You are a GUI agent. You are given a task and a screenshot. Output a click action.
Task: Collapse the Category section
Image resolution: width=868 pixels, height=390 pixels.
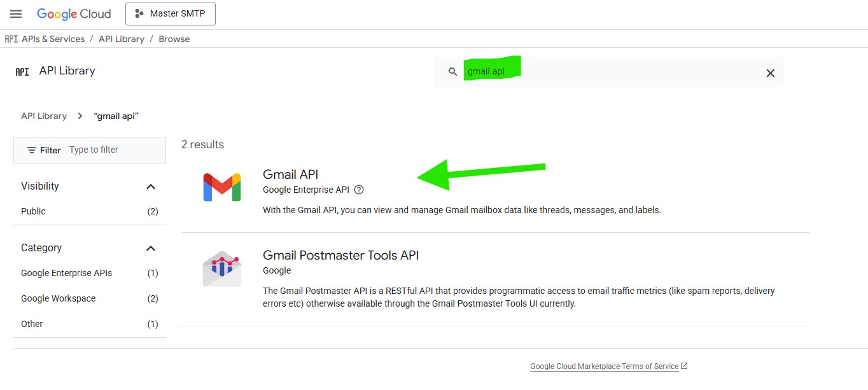151,248
